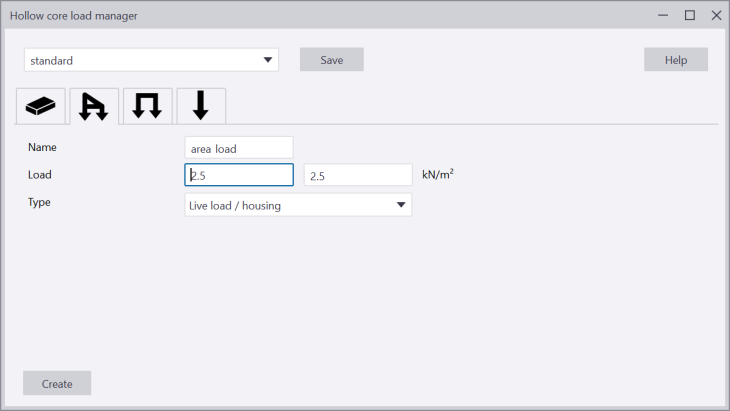Viewport: 730px width, 411px height.
Task: Focus the first Load value field
Action: click(239, 176)
